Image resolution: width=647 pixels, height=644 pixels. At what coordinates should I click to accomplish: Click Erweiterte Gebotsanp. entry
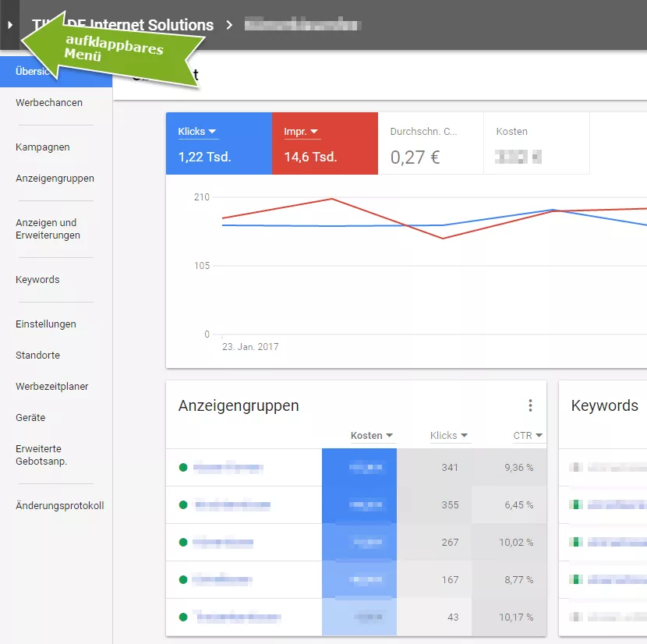(x=41, y=455)
